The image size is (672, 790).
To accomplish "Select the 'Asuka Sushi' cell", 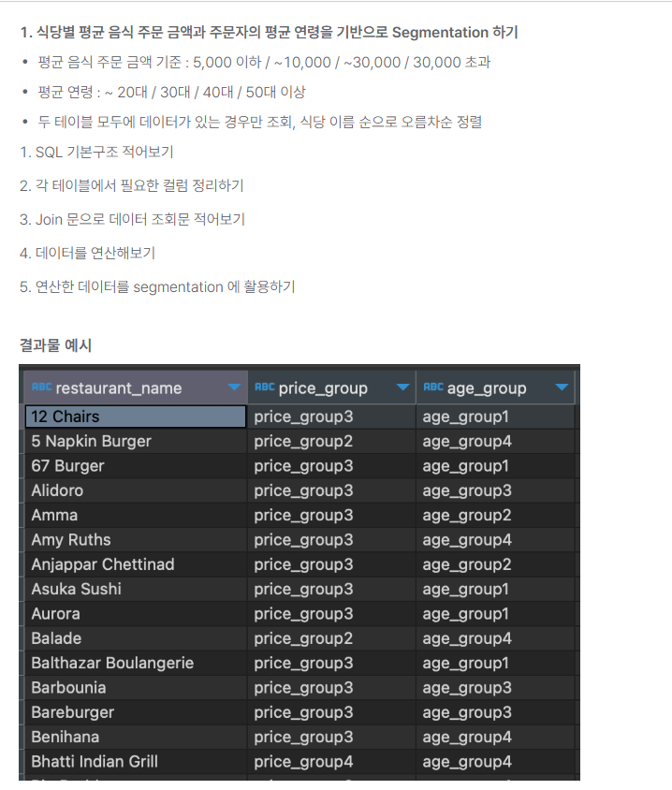I will tap(136, 590).
